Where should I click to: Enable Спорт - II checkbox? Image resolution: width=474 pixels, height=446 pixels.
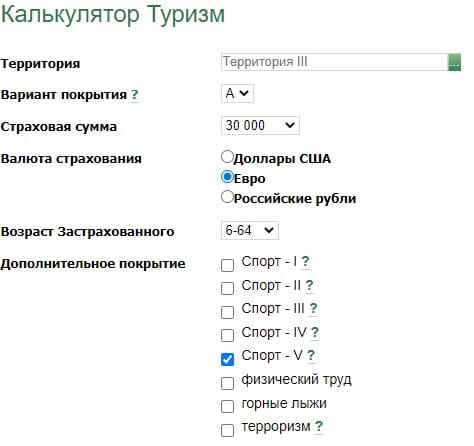tap(227, 289)
